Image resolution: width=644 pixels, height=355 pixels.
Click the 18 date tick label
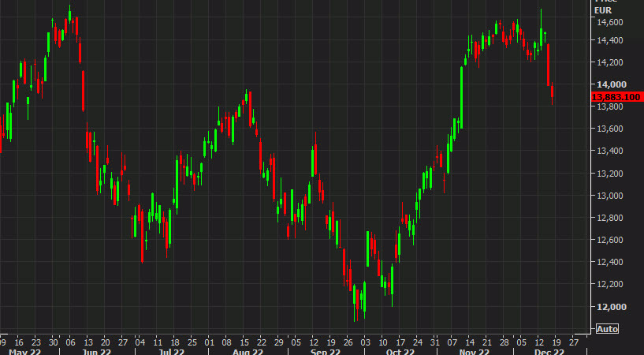175,342
